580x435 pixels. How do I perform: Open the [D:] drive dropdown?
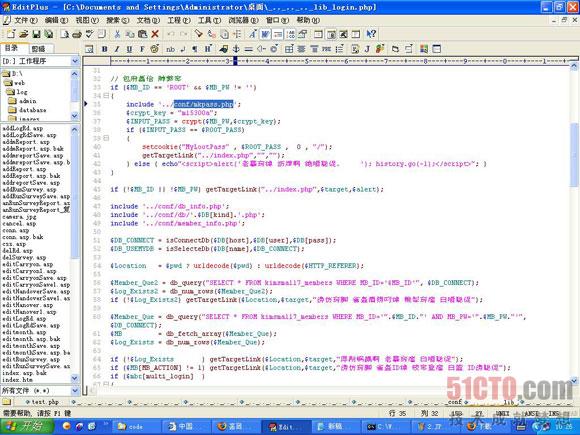click(x=75, y=61)
